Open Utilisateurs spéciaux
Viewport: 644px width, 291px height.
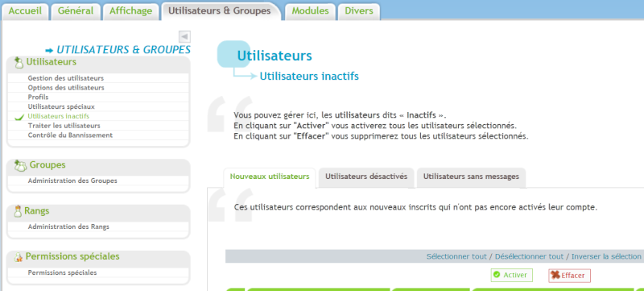pos(61,106)
